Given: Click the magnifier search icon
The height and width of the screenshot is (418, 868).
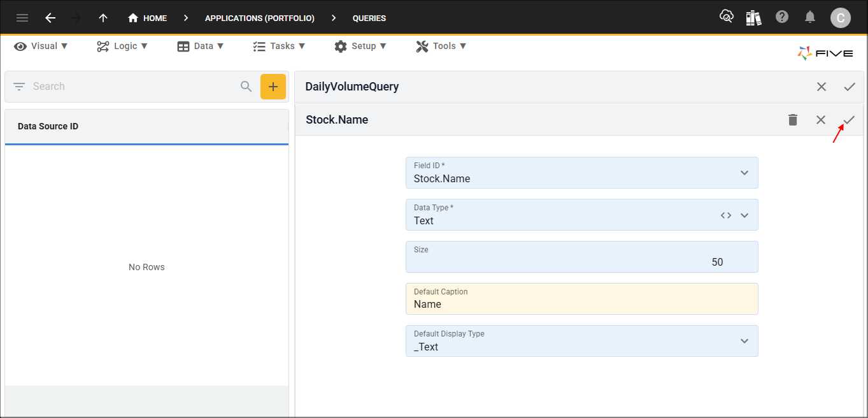Looking at the screenshot, I should [x=246, y=87].
